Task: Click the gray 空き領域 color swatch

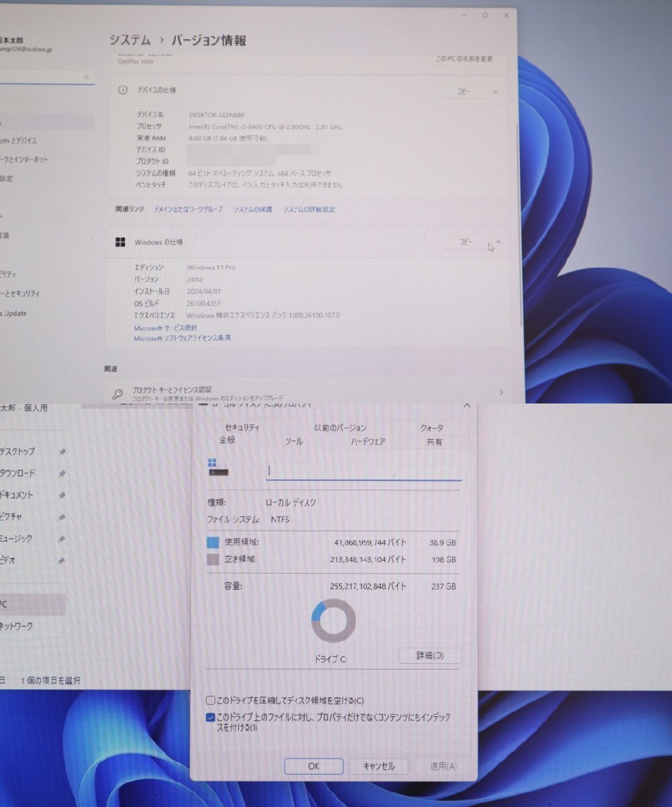Action: tap(213, 560)
